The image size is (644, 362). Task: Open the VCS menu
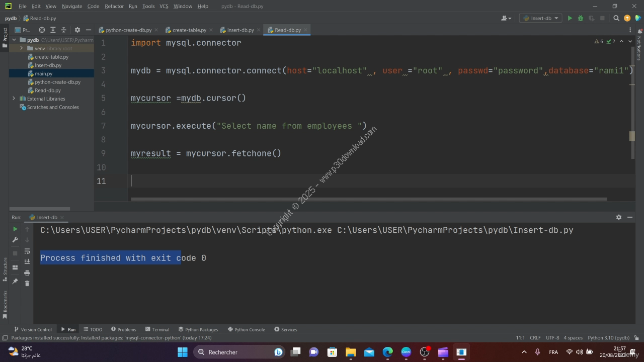[x=164, y=6]
